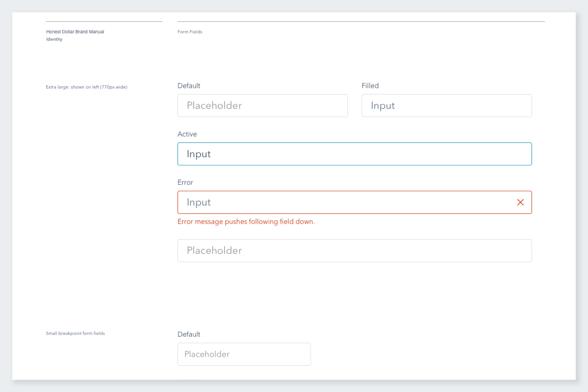Click the Error Input field with red border
The image size is (588, 392).
[355, 202]
